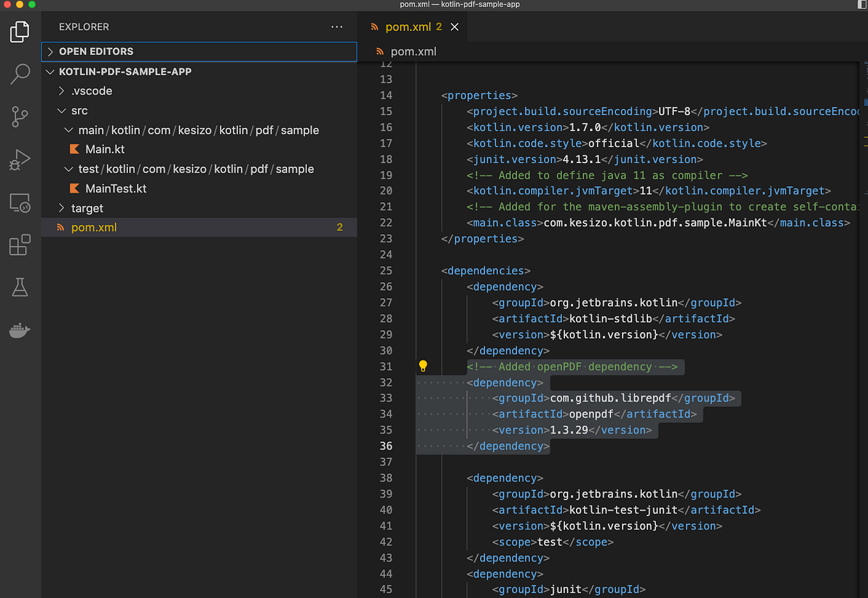Expand the Open Editors section
This screenshot has height=598, width=868.
[96, 52]
